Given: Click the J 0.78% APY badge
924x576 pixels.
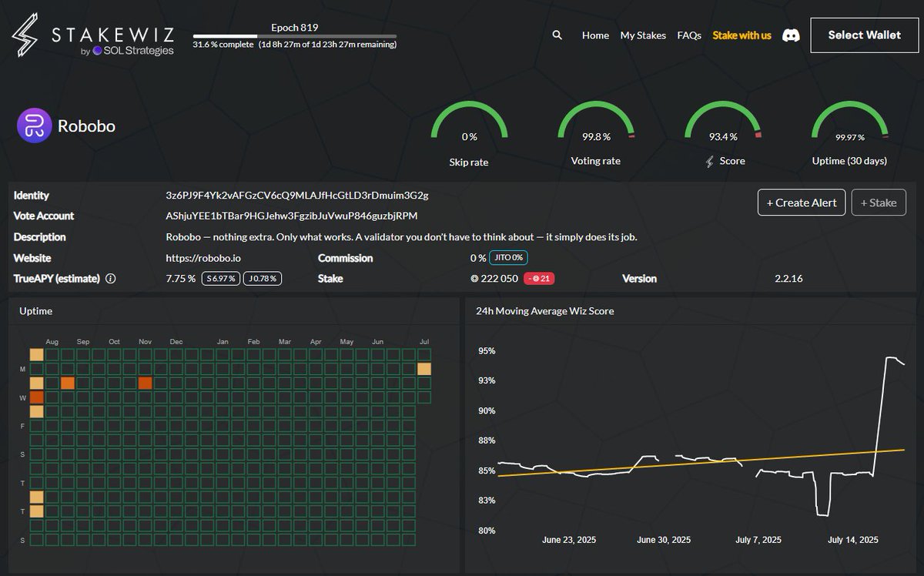Looking at the screenshot, I should point(263,279).
